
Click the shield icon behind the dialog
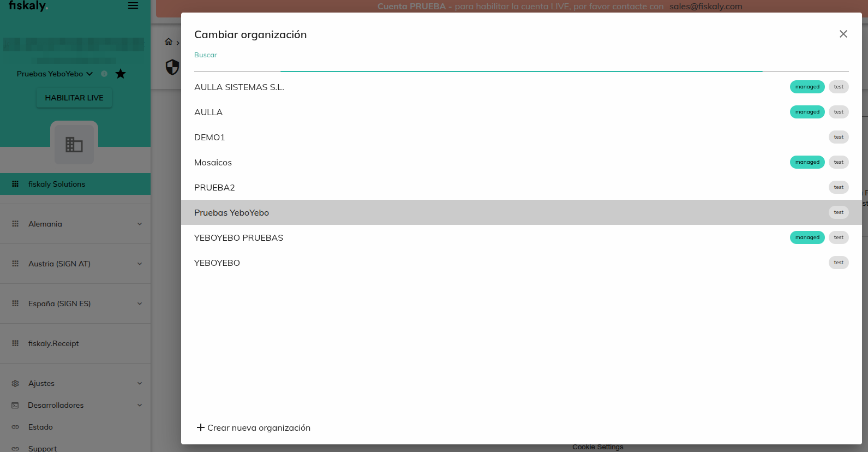172,67
